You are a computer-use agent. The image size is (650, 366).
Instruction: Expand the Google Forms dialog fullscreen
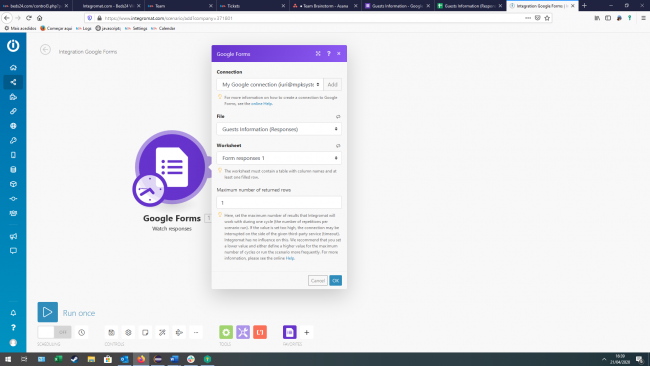coord(318,53)
